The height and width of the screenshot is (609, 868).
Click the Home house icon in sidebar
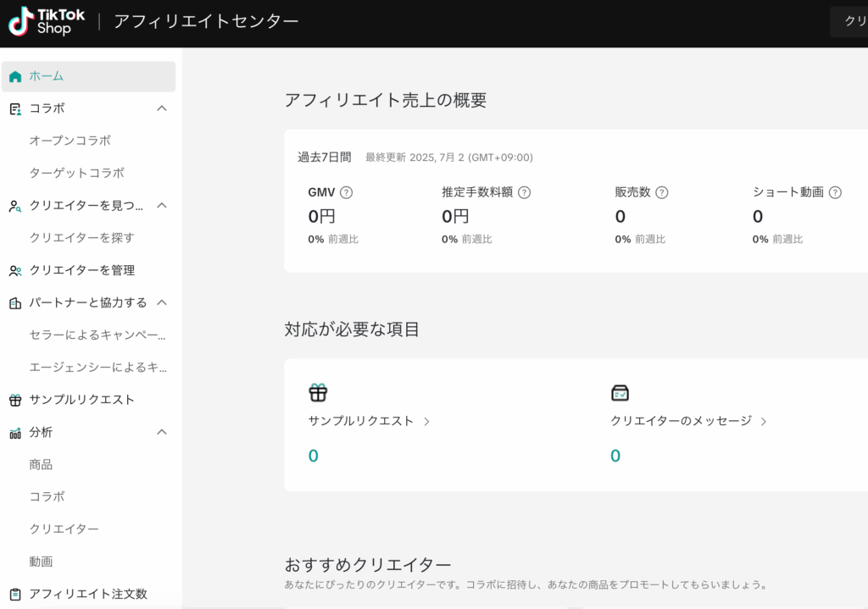15,76
